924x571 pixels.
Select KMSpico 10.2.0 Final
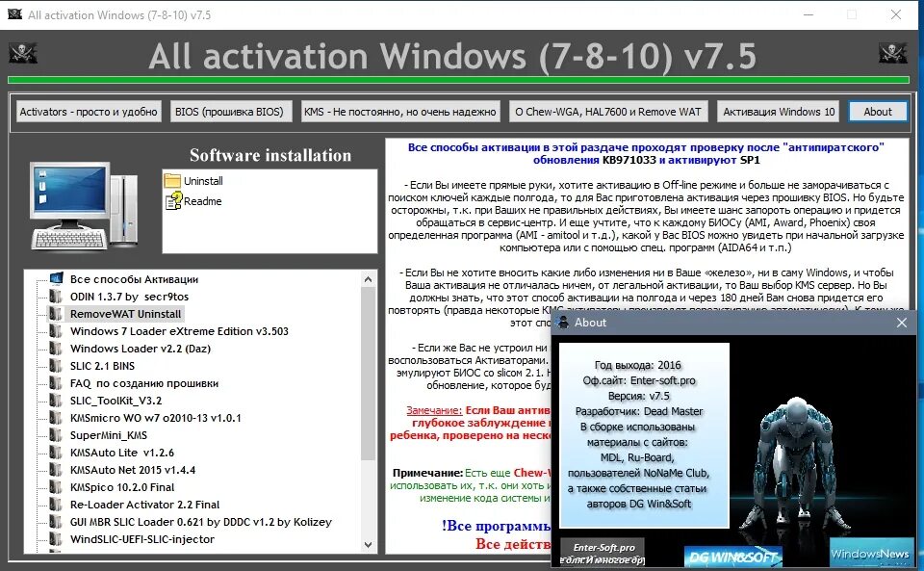(122, 487)
